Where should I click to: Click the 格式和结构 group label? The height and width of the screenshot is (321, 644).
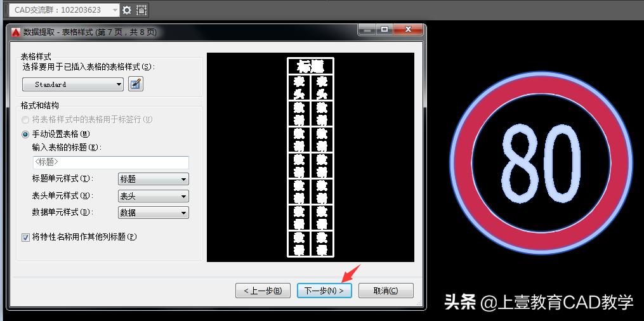point(40,105)
